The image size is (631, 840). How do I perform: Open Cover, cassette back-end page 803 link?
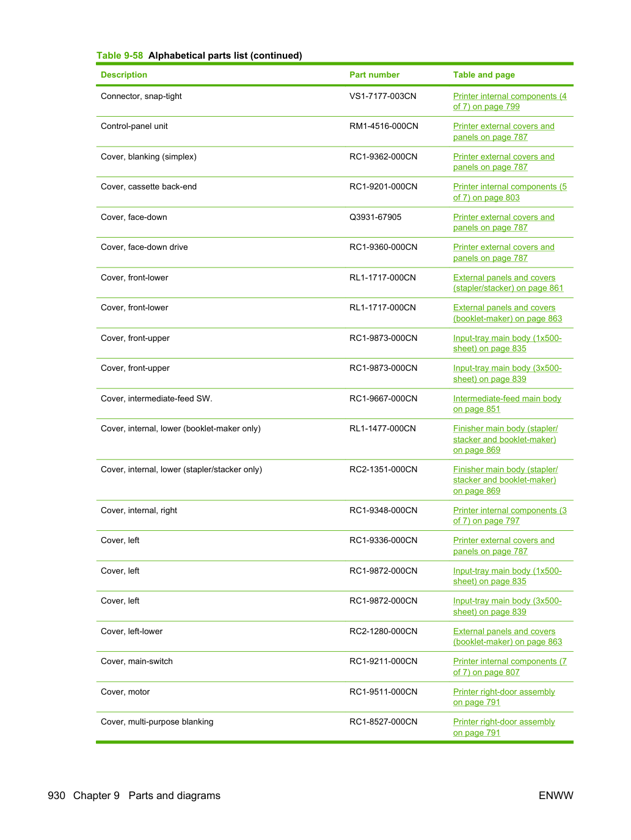(509, 192)
